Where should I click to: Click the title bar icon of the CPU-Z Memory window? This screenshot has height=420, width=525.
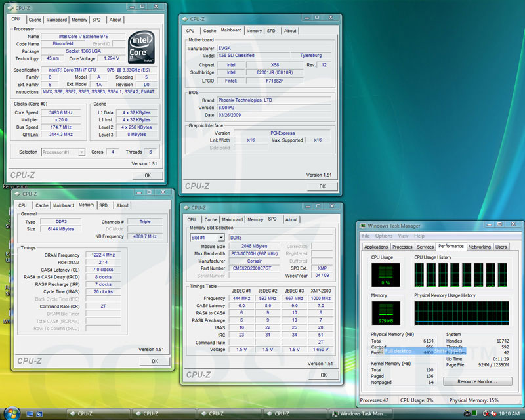click(18, 194)
